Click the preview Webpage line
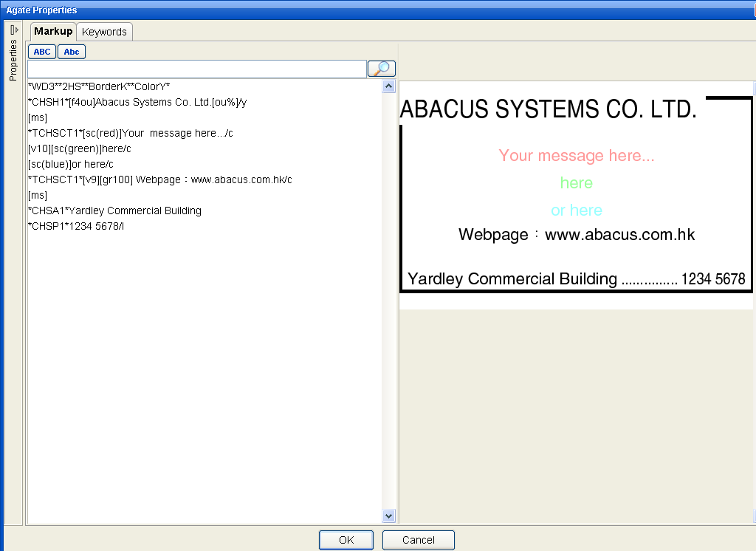The height and width of the screenshot is (551, 756). [x=576, y=234]
